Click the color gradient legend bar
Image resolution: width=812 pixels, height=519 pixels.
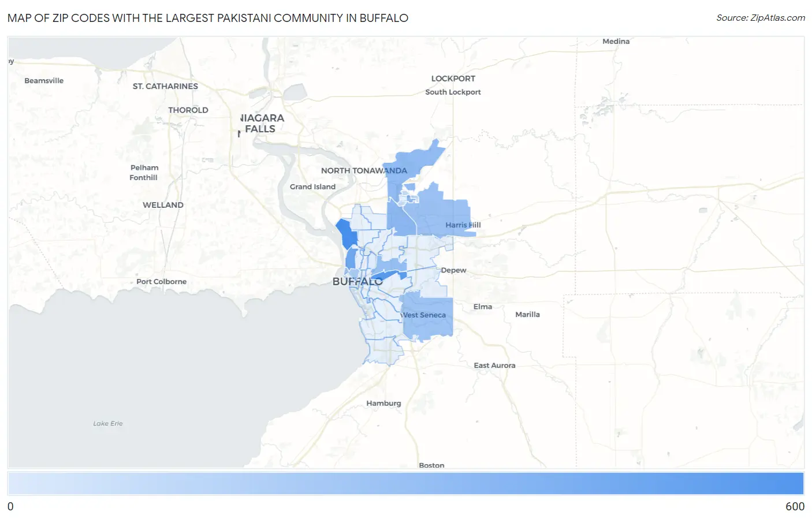[405, 483]
